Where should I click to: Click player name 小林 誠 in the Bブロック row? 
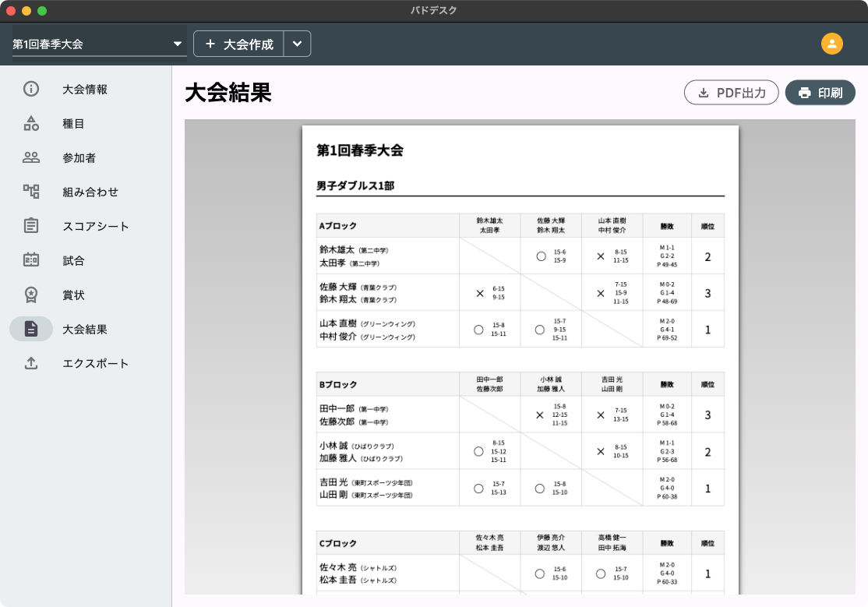pos(333,445)
